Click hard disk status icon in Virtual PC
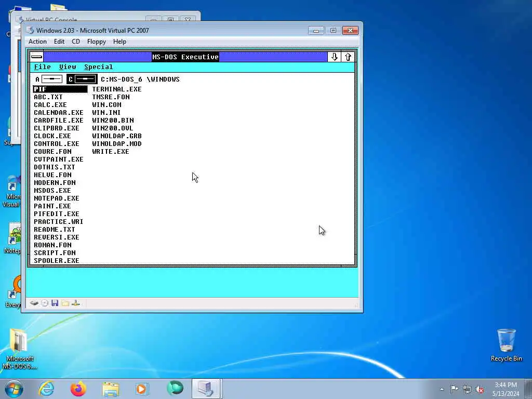This screenshot has height=399, width=532. coord(34,303)
